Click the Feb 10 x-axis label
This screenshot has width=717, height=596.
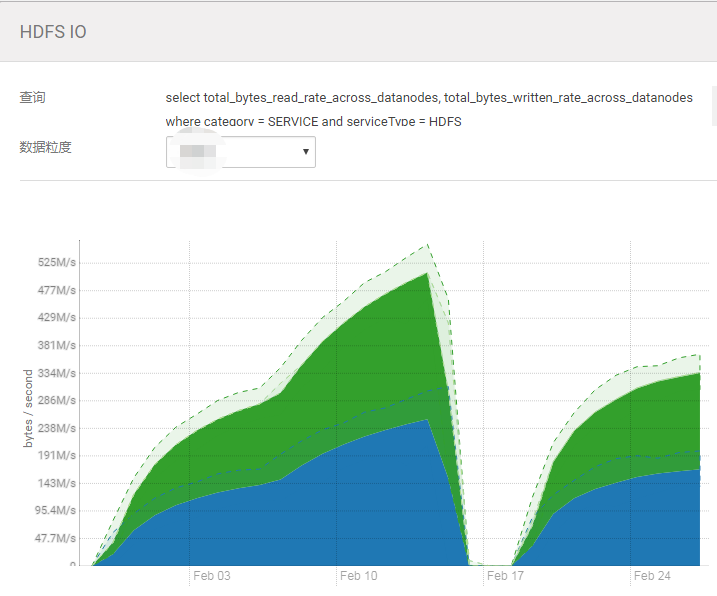point(358,576)
